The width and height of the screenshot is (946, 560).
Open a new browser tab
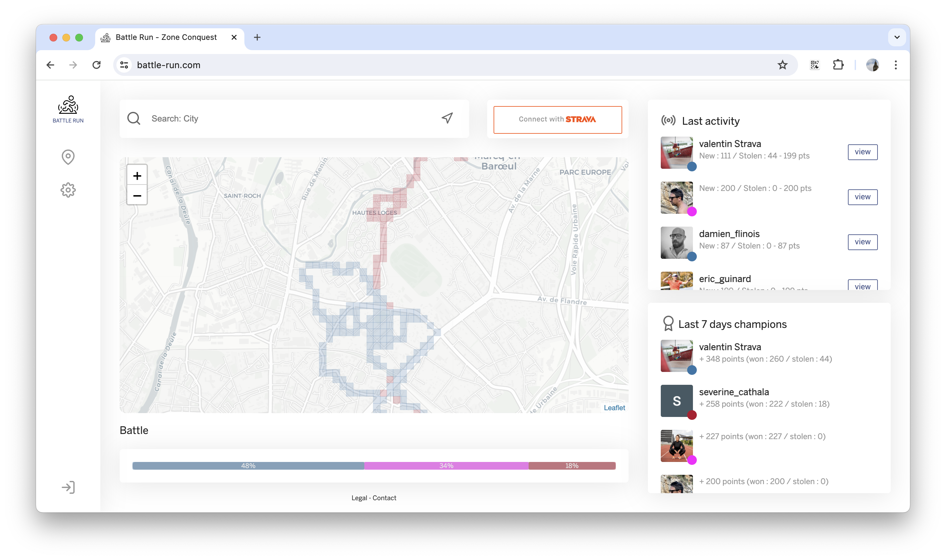click(x=257, y=37)
